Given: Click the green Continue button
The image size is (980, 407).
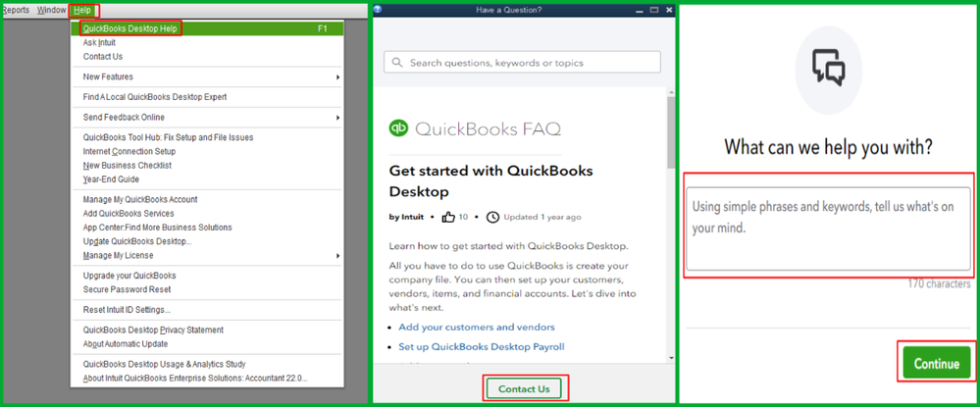Looking at the screenshot, I should pyautogui.click(x=936, y=363).
